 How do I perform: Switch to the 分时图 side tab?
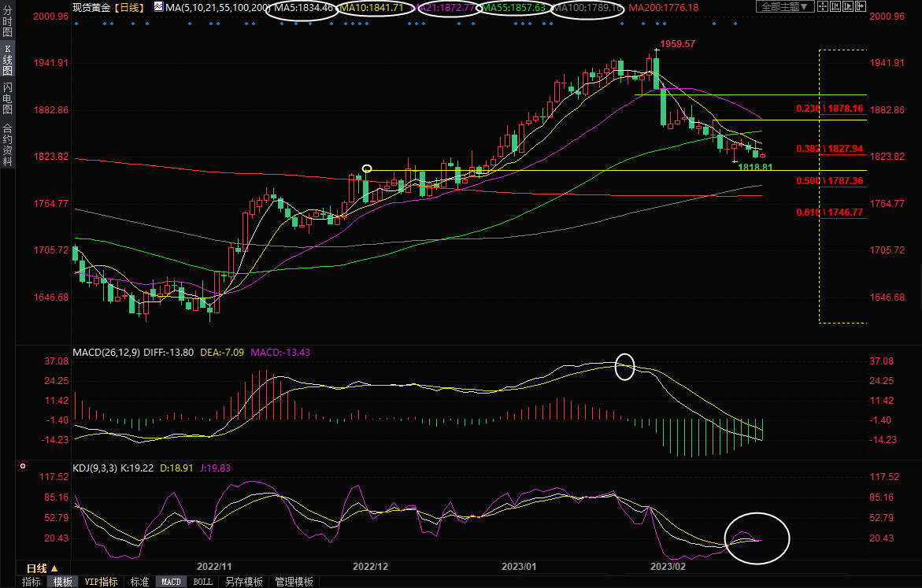point(8,21)
